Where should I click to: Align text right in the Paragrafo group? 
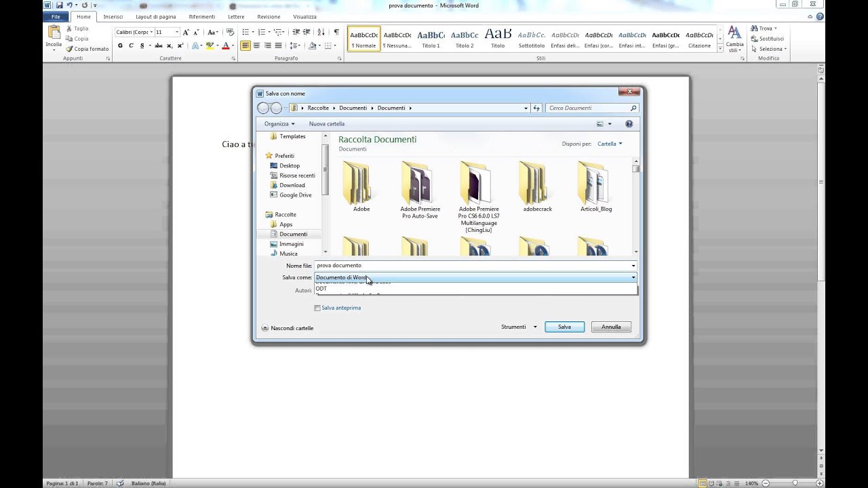pyautogui.click(x=267, y=45)
